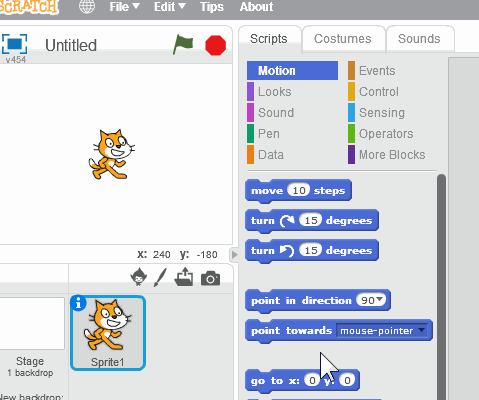Click the cat sprite on the stage

[x=112, y=154]
